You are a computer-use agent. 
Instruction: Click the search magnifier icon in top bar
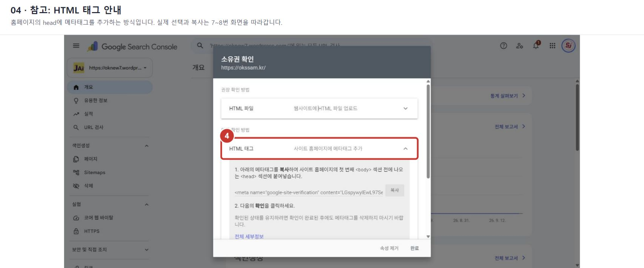point(200,45)
